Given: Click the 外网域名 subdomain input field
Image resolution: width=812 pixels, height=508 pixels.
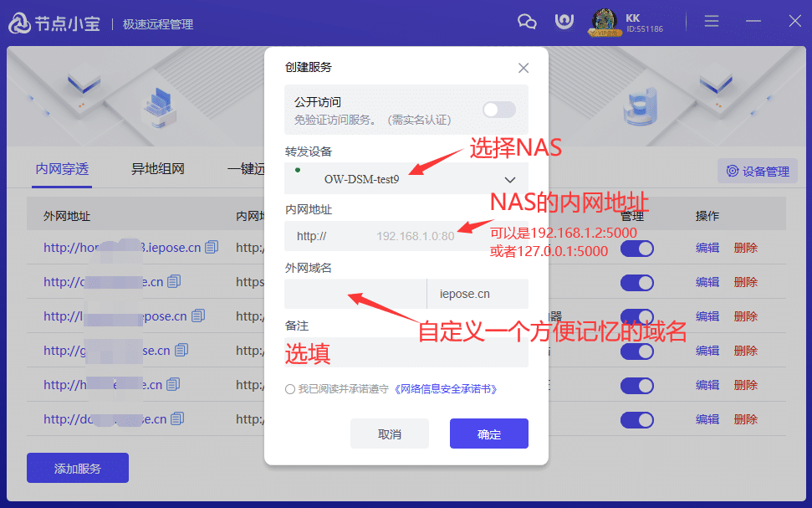Looking at the screenshot, I should click(x=355, y=294).
